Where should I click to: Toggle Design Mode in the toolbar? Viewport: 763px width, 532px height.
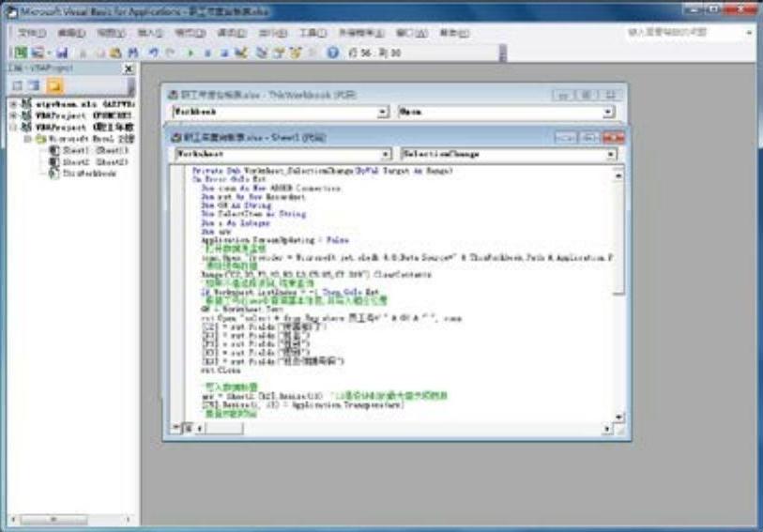point(241,53)
